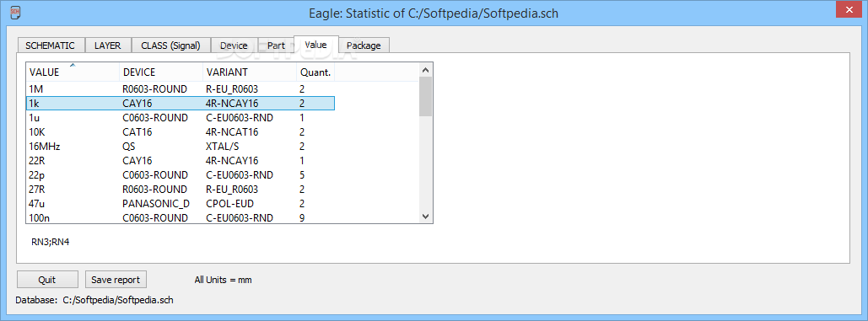Select the 100n value row

click(181, 217)
